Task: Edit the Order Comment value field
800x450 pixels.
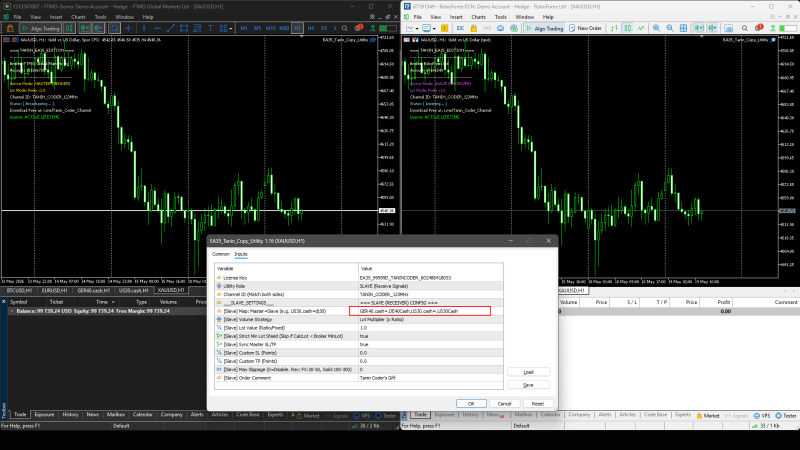Action: click(x=431, y=378)
